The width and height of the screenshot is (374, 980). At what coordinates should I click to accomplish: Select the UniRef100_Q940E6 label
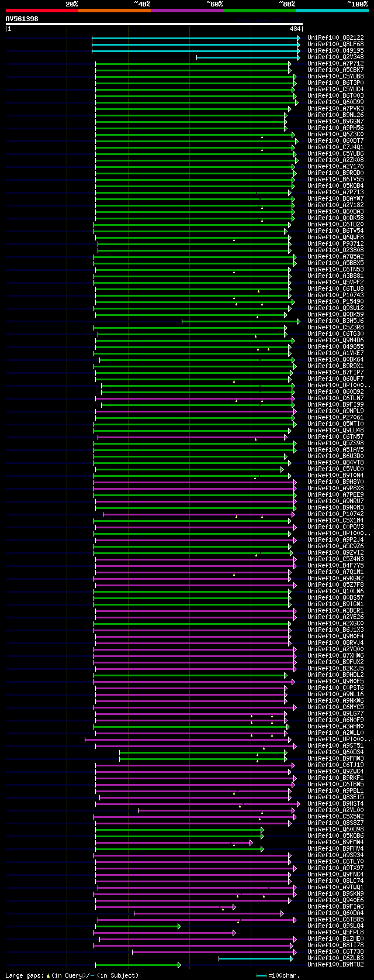(x=335, y=900)
